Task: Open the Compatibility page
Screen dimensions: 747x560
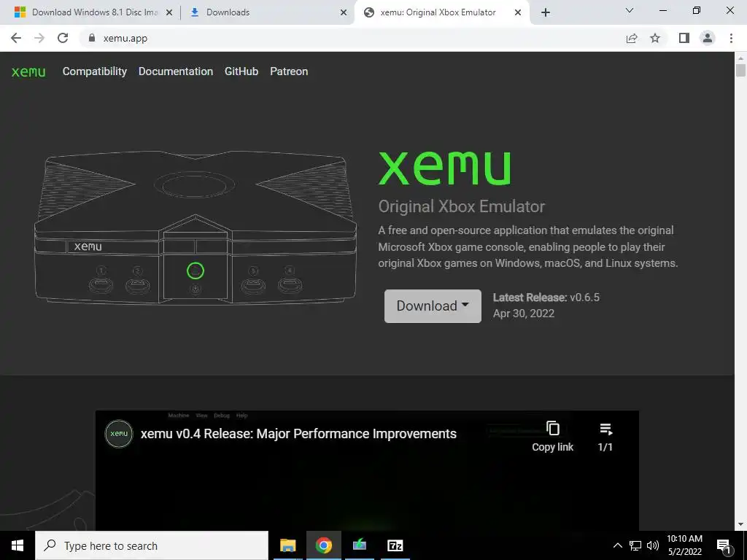Action: click(95, 71)
